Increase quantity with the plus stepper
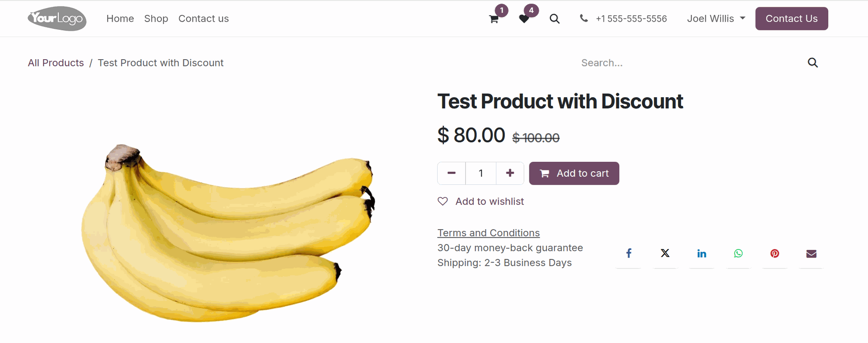868x343 pixels. point(510,173)
